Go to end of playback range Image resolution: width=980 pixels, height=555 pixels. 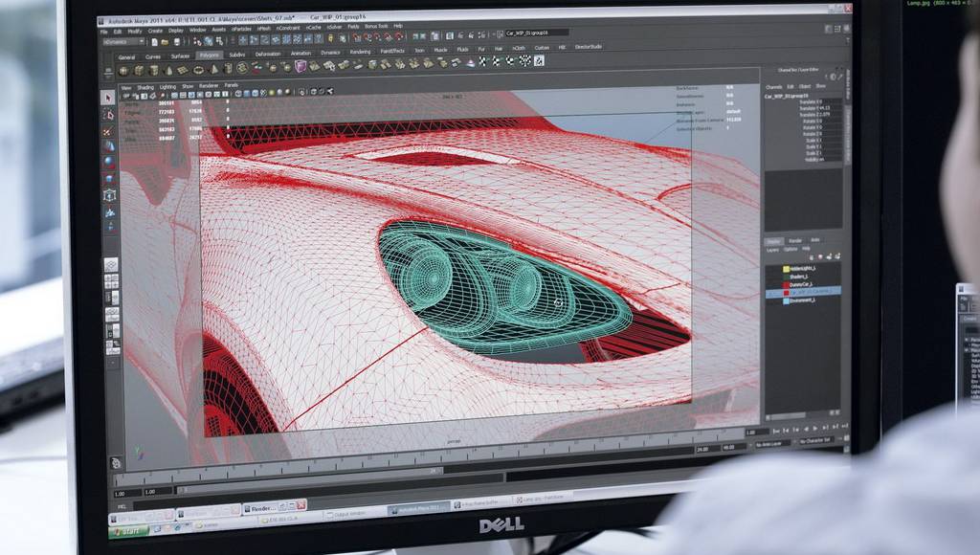point(846,426)
